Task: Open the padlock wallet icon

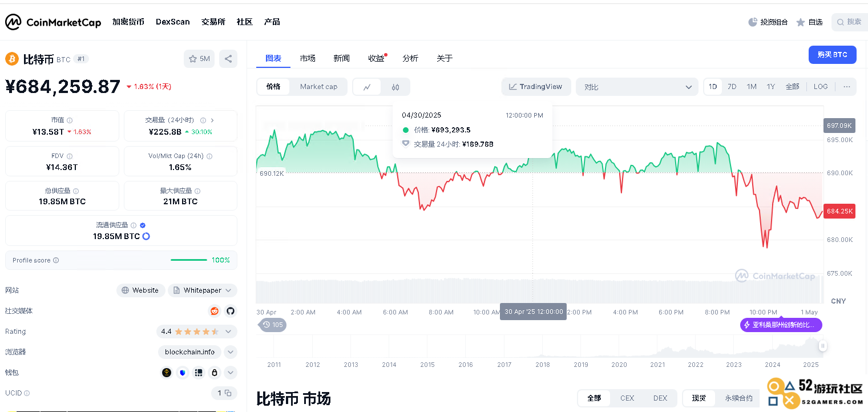Action: (215, 373)
